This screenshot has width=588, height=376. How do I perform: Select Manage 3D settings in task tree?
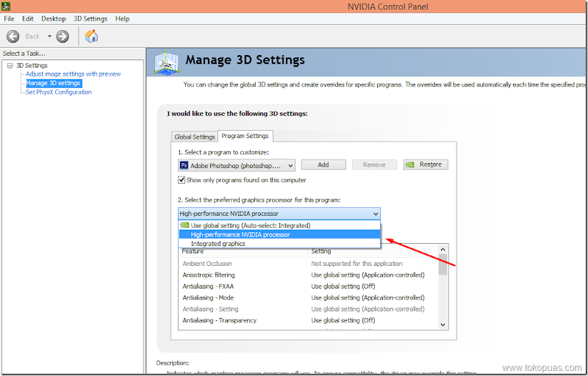click(x=53, y=83)
